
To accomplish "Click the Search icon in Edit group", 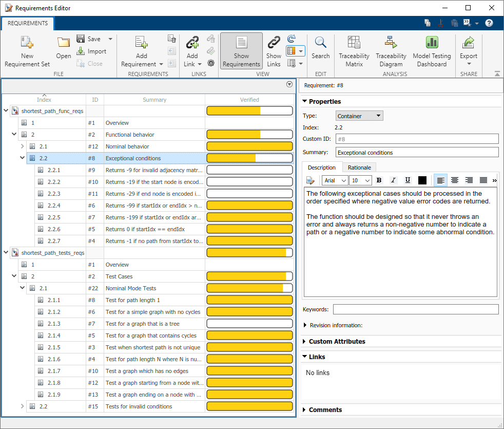I will (320, 43).
